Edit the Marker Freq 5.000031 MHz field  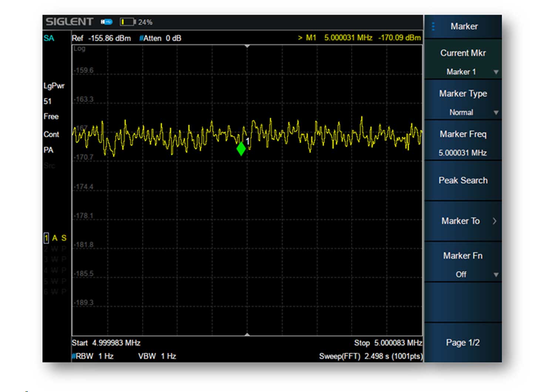[x=463, y=143]
